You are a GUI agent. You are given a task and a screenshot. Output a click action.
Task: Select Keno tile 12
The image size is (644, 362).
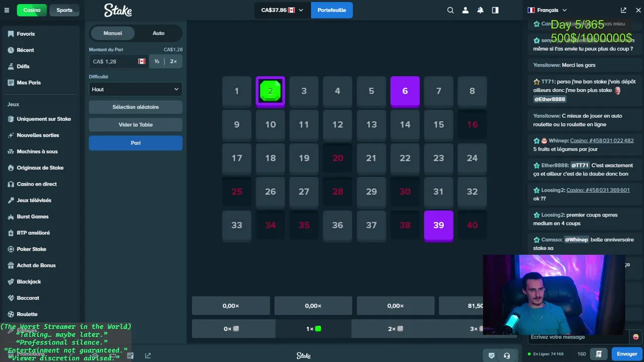coord(338,125)
